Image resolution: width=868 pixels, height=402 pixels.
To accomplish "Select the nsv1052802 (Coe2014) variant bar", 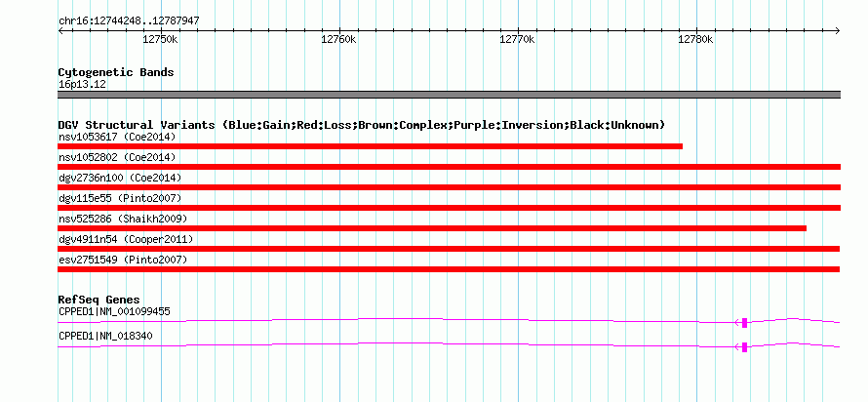I will pos(449,167).
